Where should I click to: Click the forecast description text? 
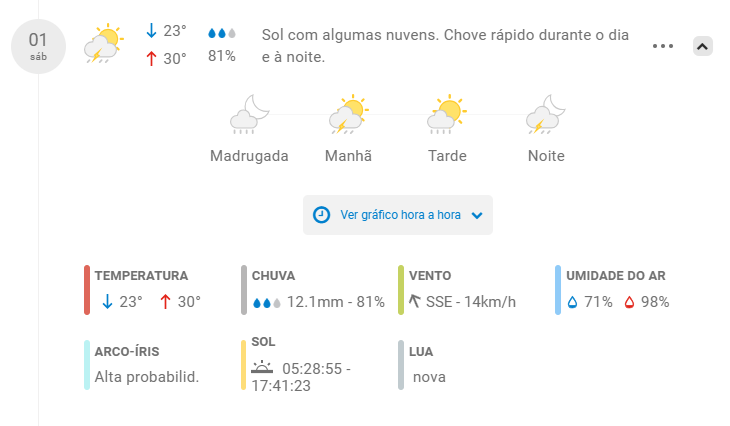pos(445,46)
